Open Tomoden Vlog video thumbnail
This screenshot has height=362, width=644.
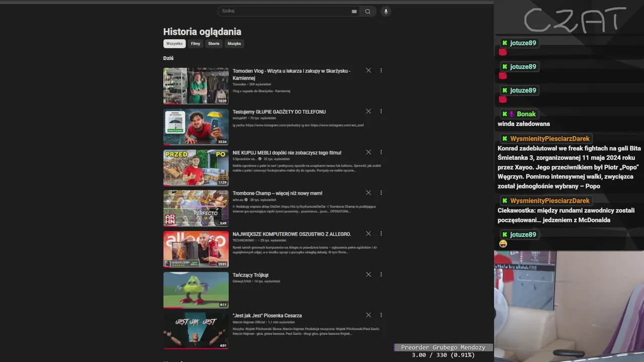tap(196, 86)
